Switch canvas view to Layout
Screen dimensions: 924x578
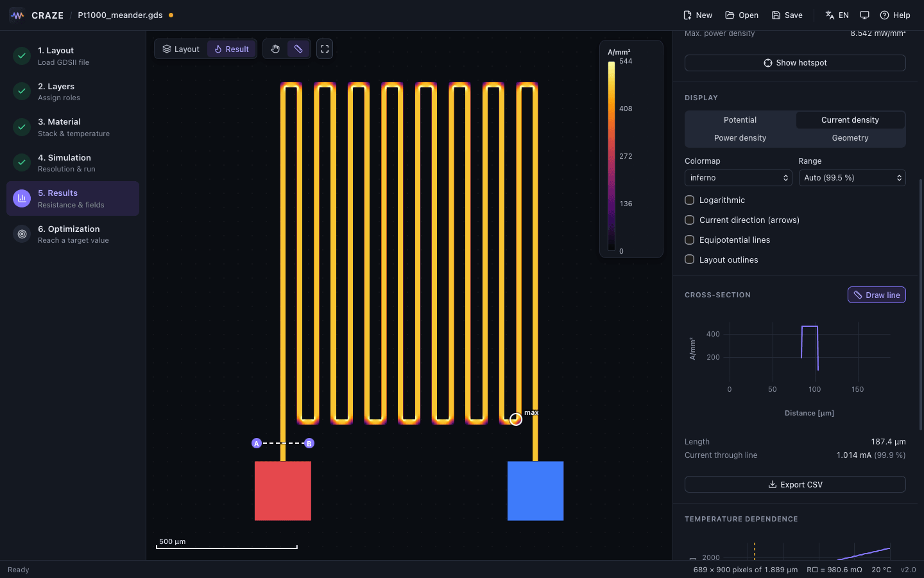(x=181, y=49)
